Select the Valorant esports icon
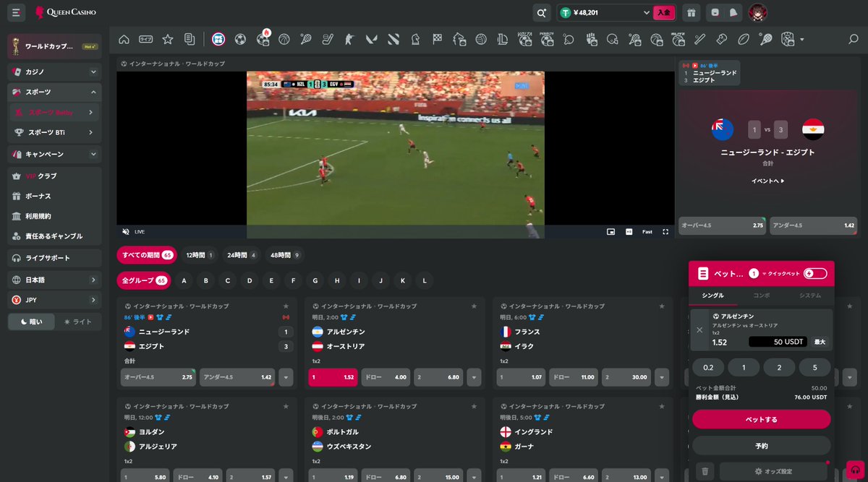This screenshot has height=482, width=868. coord(372,39)
